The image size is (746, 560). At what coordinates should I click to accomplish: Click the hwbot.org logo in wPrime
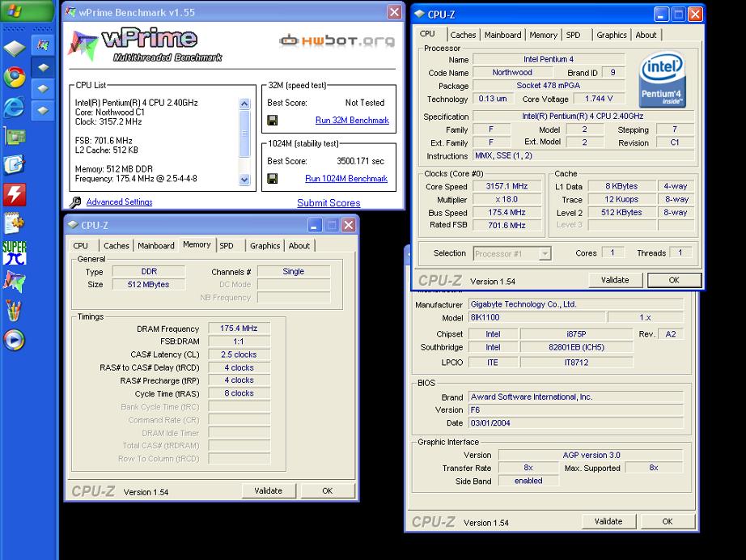coord(337,41)
